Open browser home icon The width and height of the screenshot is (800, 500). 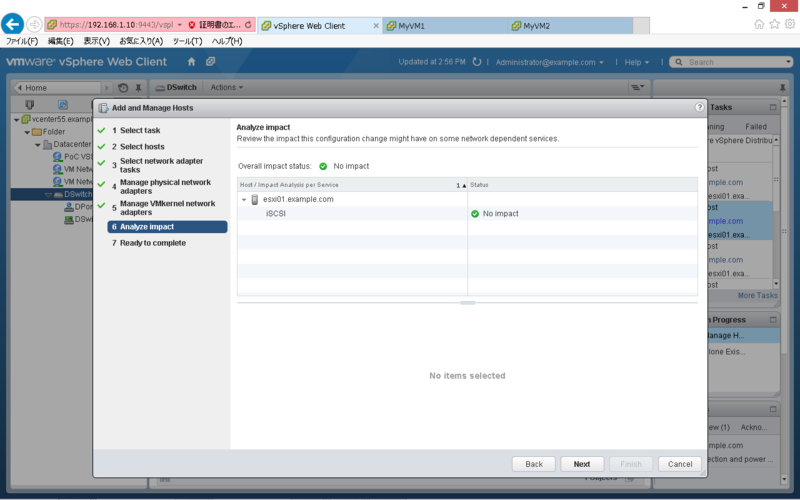pyautogui.click(x=759, y=24)
